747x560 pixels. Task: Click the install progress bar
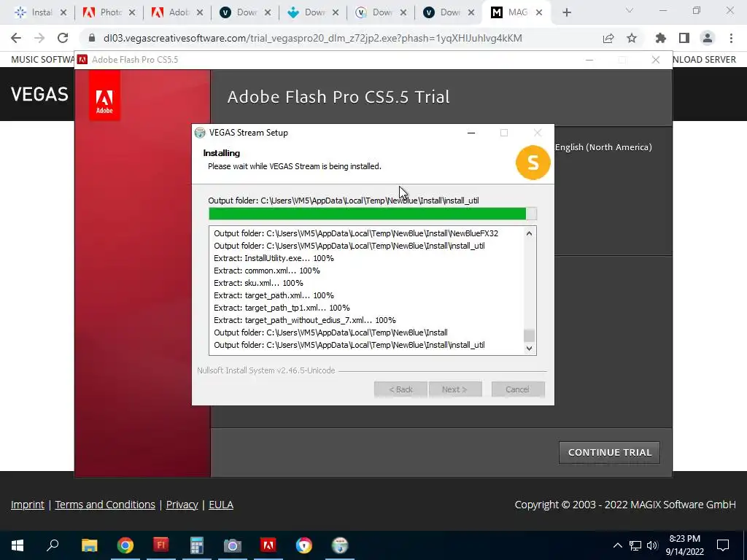click(x=373, y=214)
